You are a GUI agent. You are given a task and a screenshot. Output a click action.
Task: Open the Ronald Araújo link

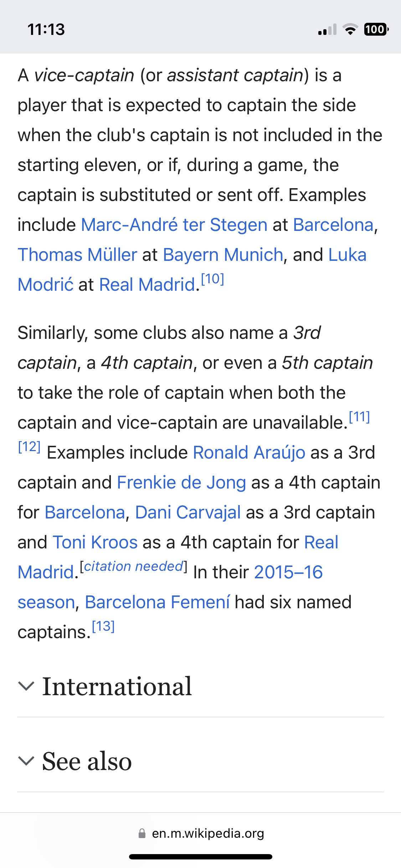pyautogui.click(x=249, y=453)
